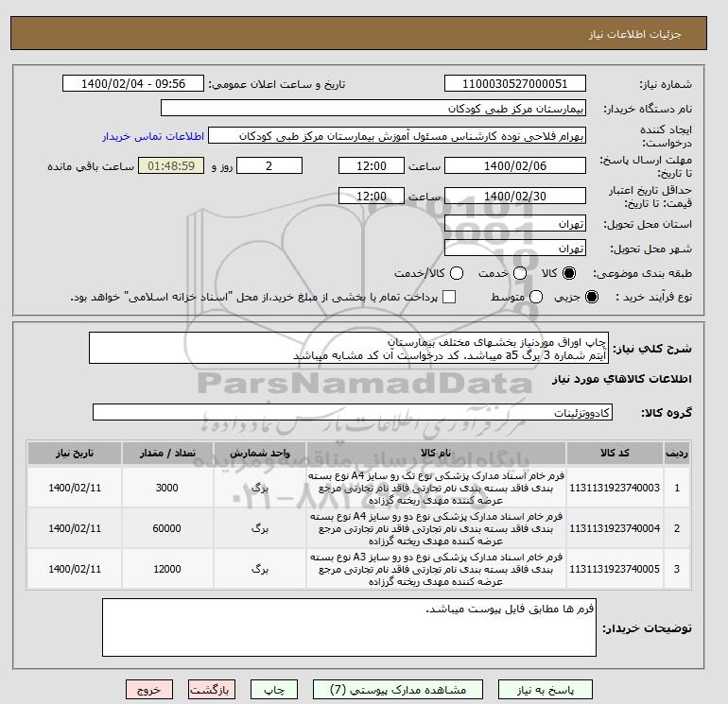Click مشاهده مدارک پیوستی (7) button
Image resolution: width=728 pixels, height=704 pixels.
[397, 690]
